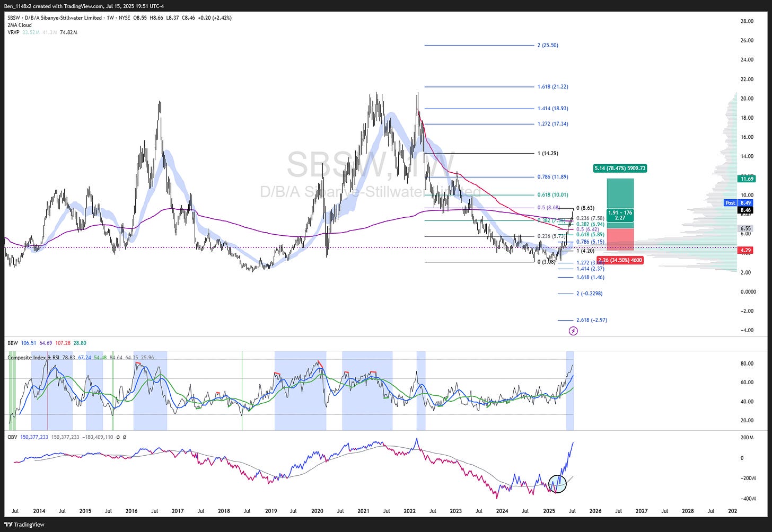Click the 0.0000 label on the price axis
This screenshot has width=772, height=532.
748,291
